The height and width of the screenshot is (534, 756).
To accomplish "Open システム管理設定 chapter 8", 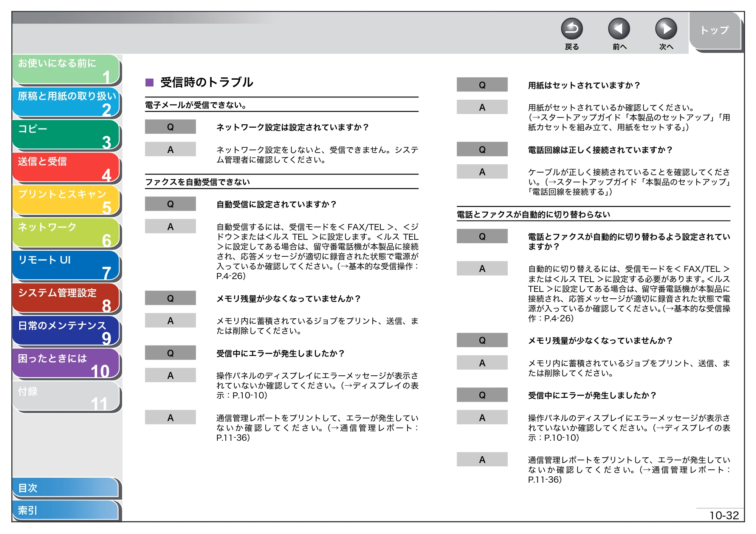I will 66,299.
